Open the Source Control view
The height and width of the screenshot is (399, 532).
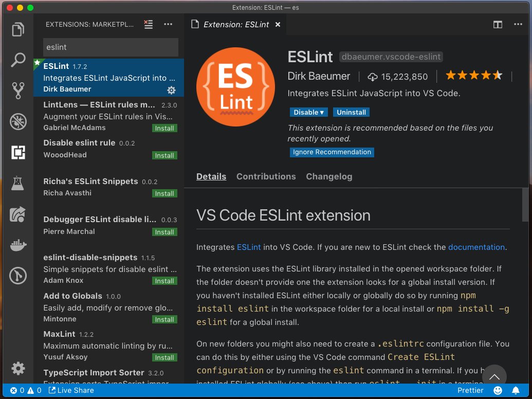18,90
